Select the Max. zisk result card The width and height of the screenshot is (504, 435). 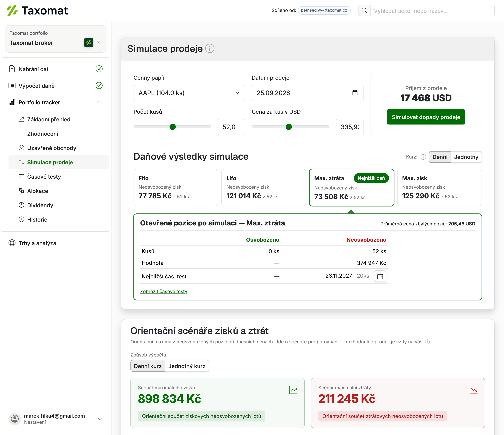439,187
